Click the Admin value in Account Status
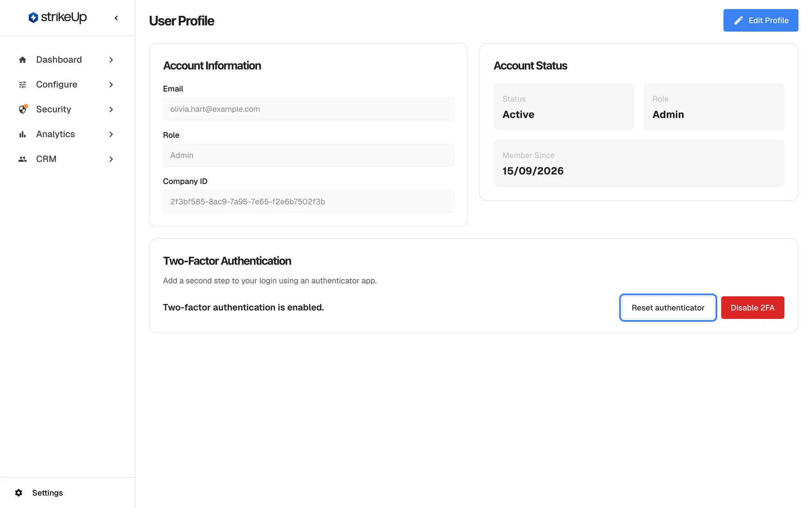Viewport: 812px width, 508px height. coord(668,114)
